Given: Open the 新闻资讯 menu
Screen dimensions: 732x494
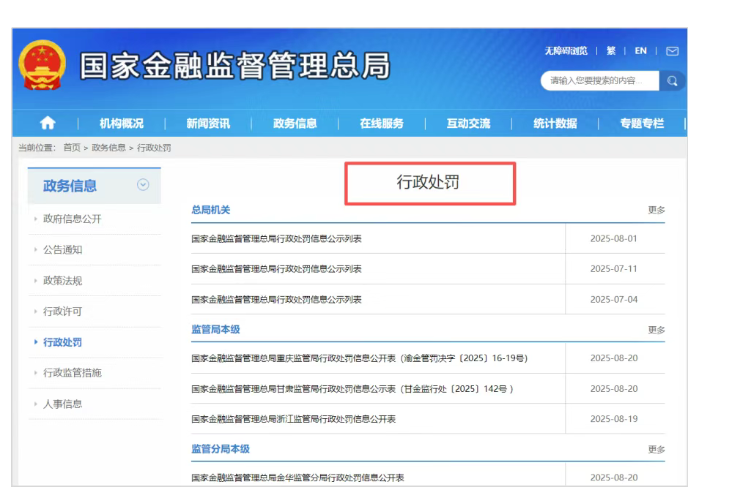Looking at the screenshot, I should click(208, 123).
